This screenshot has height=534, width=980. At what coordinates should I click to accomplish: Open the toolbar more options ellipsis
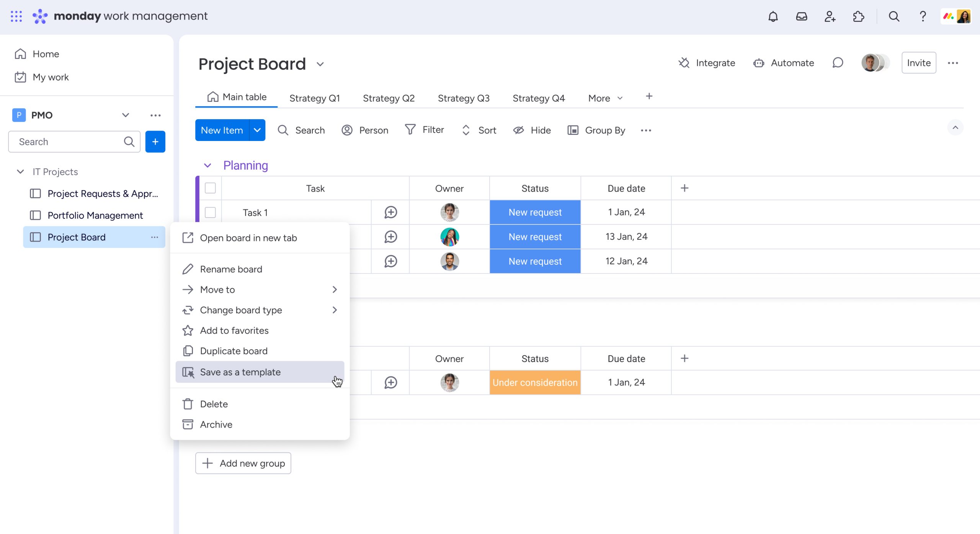[x=646, y=131]
